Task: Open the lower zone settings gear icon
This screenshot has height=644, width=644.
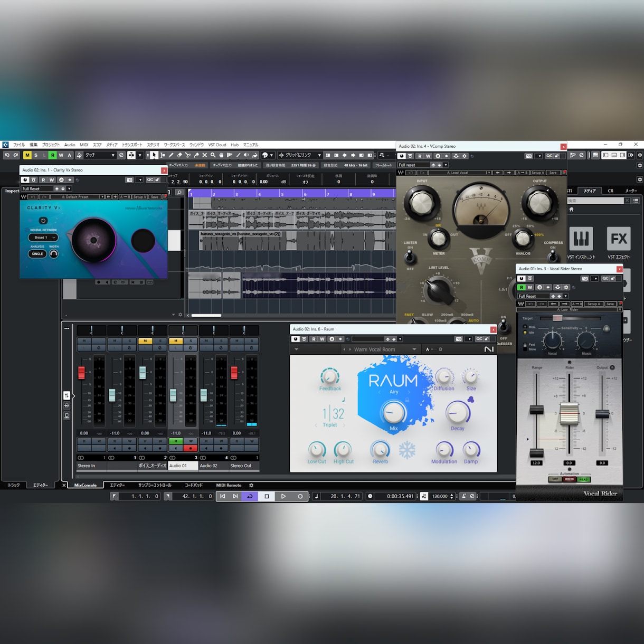Action: click(251, 485)
